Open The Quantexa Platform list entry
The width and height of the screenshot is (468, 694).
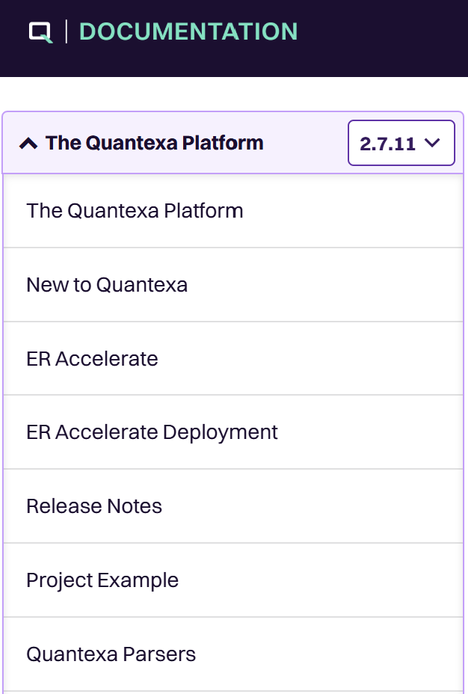click(x=233, y=211)
